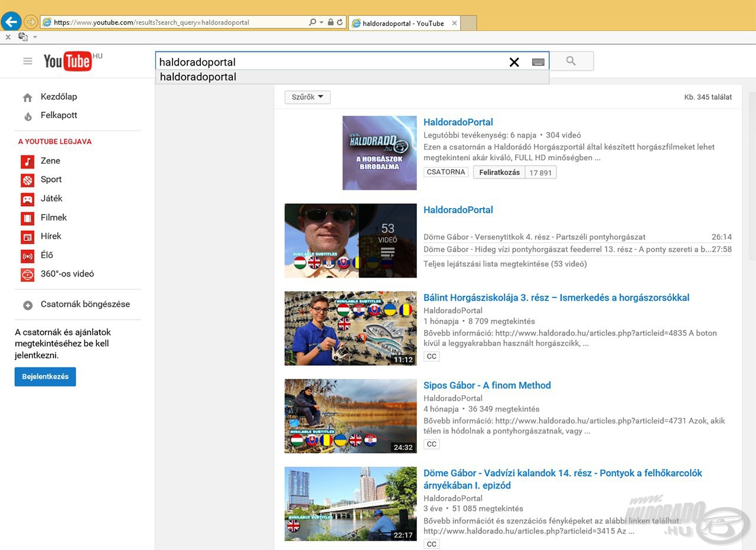Image resolution: width=756 pixels, height=550 pixels.
Task: Open the Zene category
Action: (50, 161)
